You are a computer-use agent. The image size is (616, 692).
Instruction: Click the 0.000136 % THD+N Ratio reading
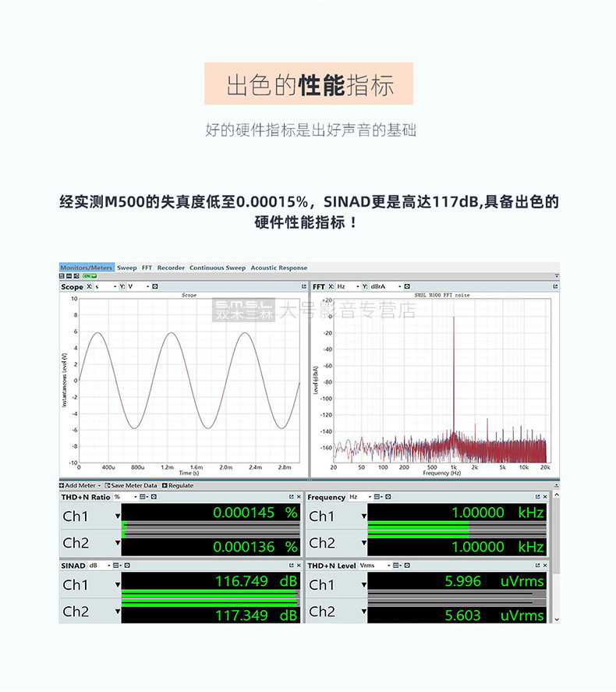pyautogui.click(x=255, y=547)
